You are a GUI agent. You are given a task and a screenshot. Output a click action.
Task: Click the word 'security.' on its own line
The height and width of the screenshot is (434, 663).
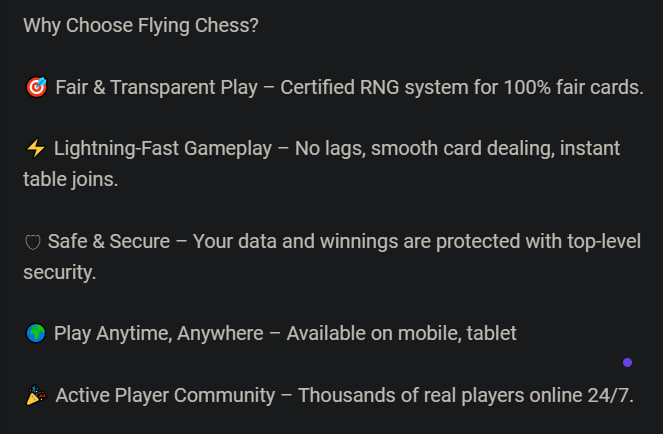click(60, 272)
